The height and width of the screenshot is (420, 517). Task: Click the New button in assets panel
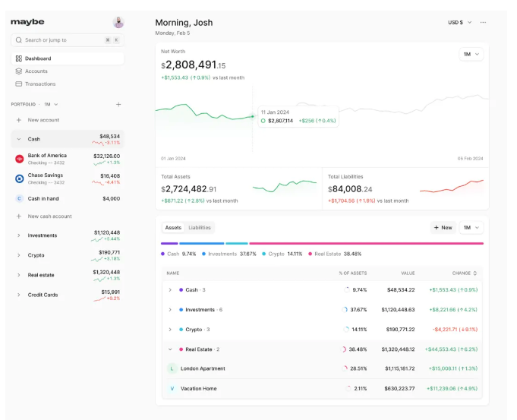tap(443, 228)
